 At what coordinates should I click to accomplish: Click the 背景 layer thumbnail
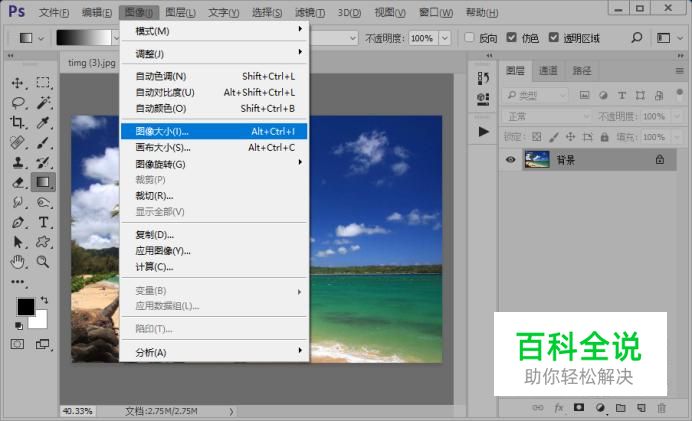(537, 160)
